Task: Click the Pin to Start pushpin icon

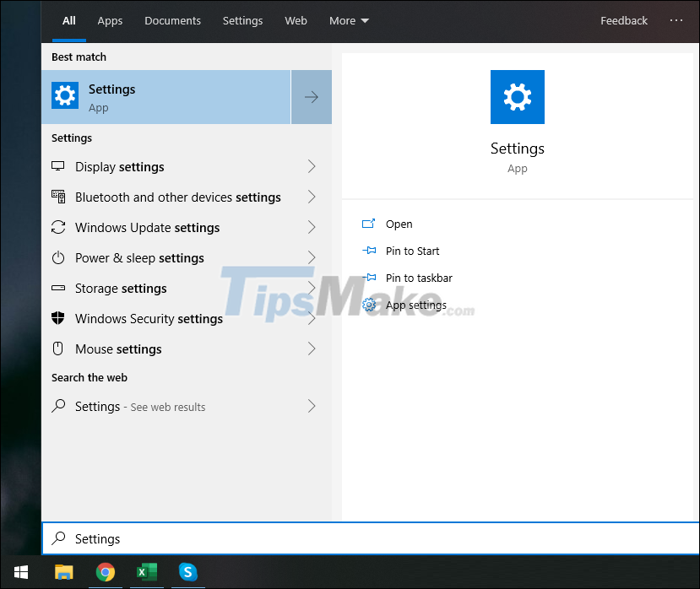Action: click(368, 251)
